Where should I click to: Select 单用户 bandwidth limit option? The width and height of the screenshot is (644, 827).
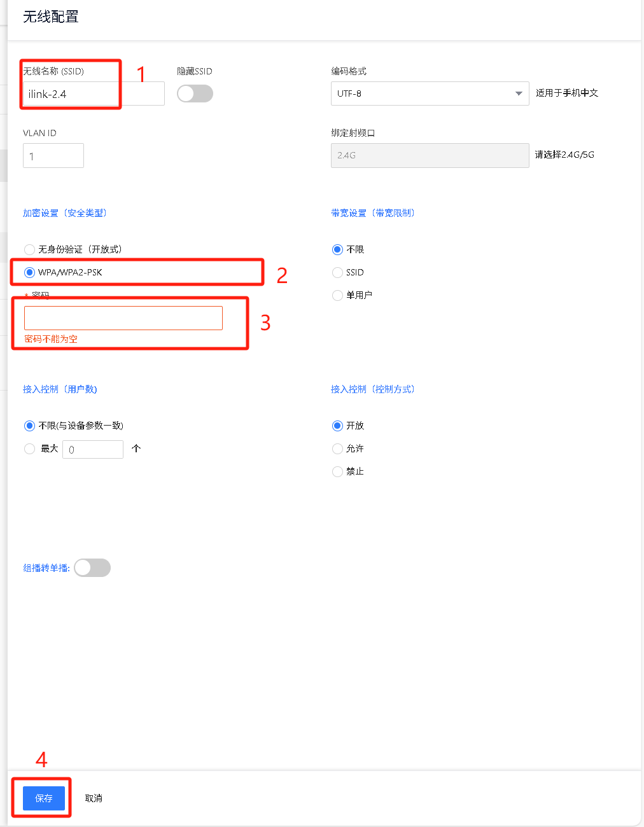click(x=338, y=295)
